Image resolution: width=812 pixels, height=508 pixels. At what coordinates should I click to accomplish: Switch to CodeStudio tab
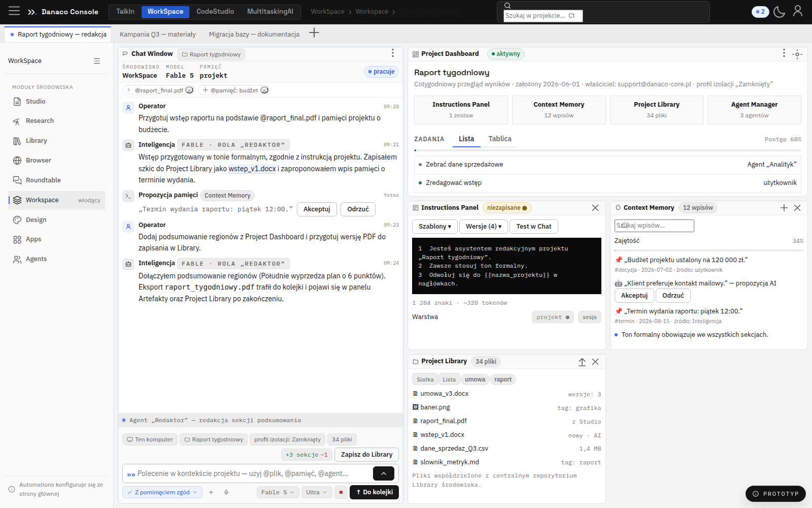tap(215, 12)
